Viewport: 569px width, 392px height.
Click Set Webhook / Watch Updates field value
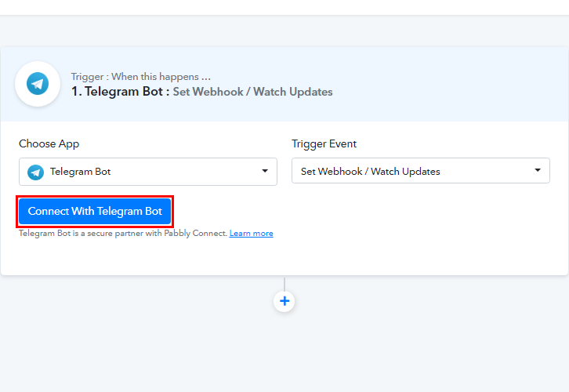[x=370, y=172]
